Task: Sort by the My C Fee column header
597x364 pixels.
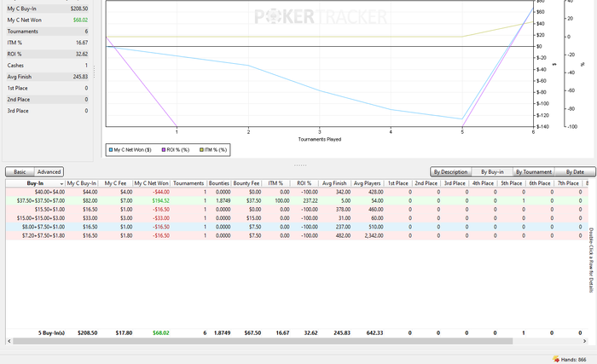Action: (115, 183)
